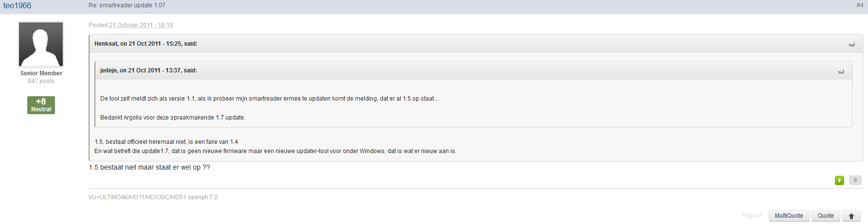Viewport: 868px width, 224px height.
Task: Click the post title Re: smartreader update 1.07
Action: click(x=127, y=5)
